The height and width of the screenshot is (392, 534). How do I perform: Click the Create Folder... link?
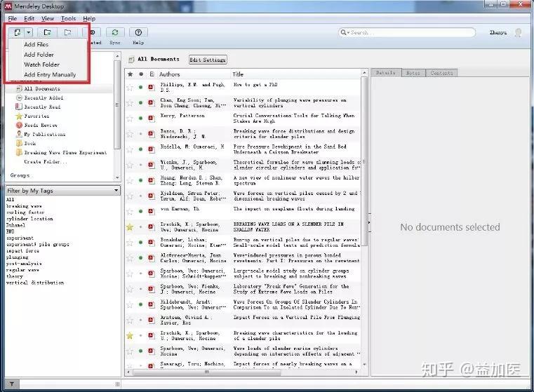[x=46, y=161]
